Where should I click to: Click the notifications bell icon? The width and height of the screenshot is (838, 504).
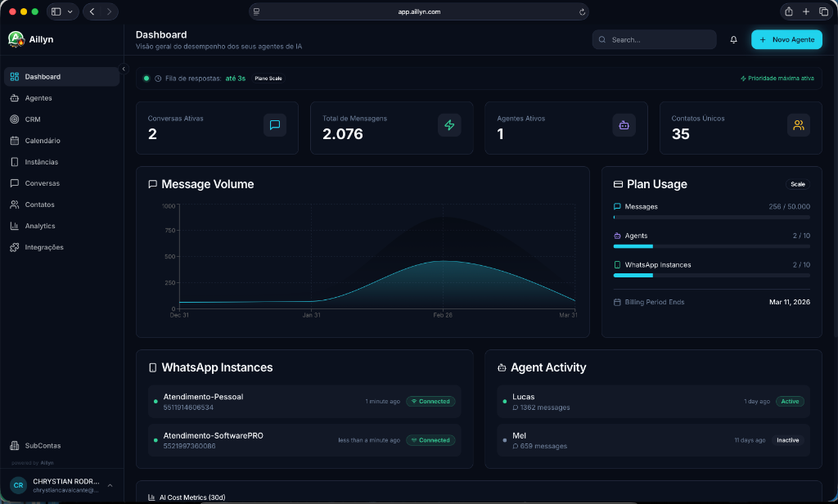tap(733, 39)
